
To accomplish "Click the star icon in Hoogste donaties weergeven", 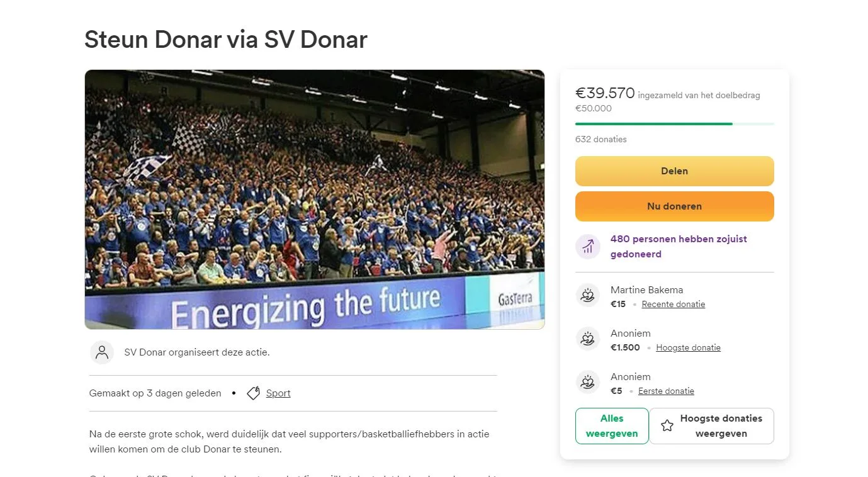I will point(667,425).
